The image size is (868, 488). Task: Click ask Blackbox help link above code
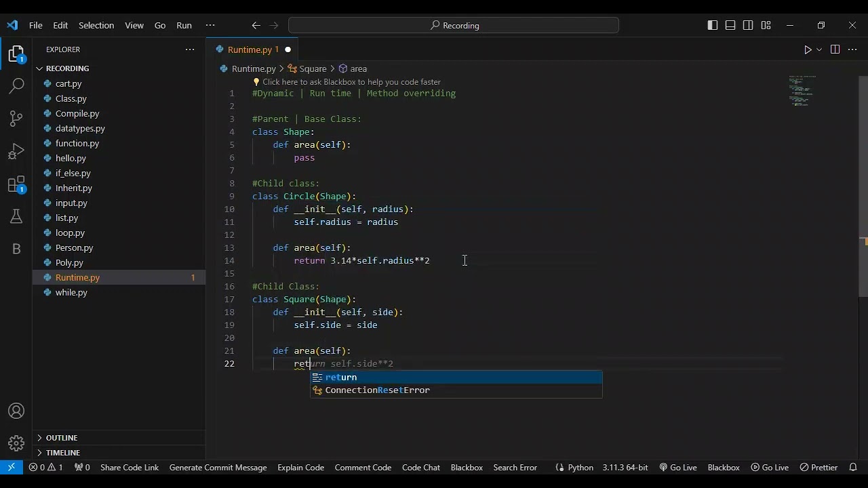point(351,82)
